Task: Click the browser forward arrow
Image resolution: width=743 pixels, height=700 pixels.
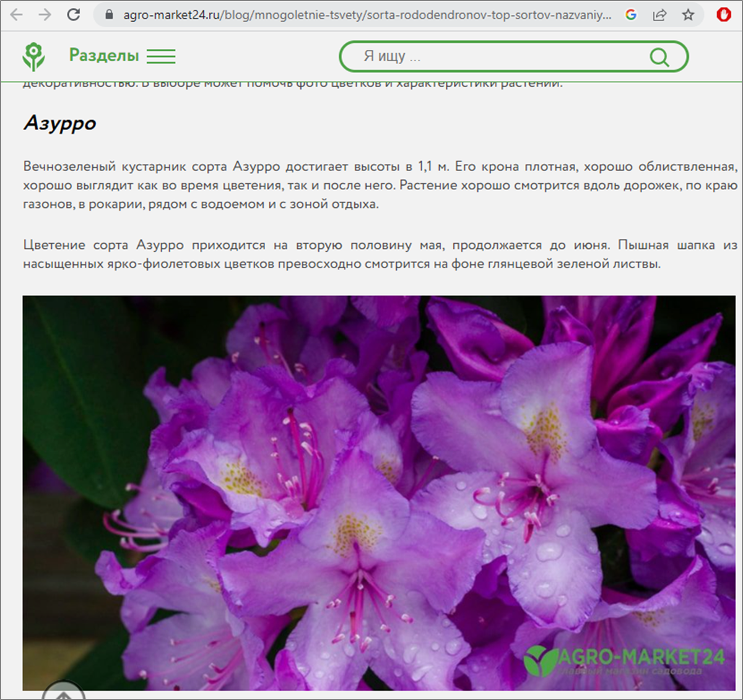Action: (45, 15)
